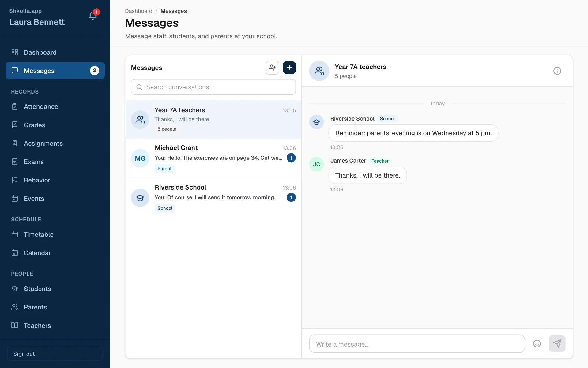Image resolution: width=588 pixels, height=368 pixels.
Task: Navigate to Assignments
Action: [x=55, y=144]
